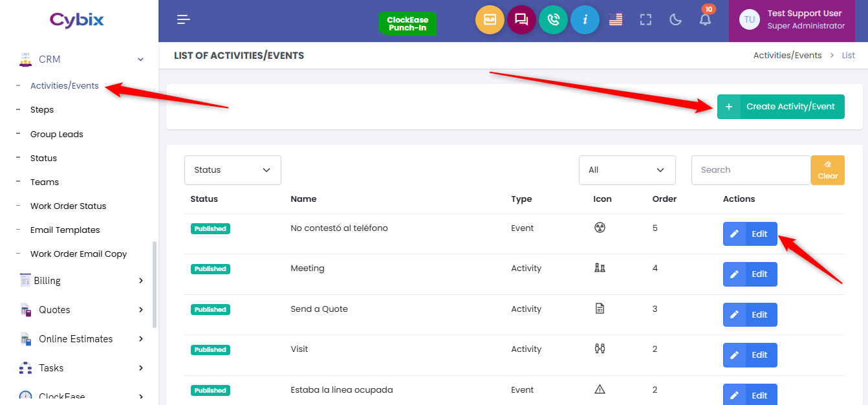868x405 pixels.
Task: Click the Billing module icon
Action: (x=25, y=280)
